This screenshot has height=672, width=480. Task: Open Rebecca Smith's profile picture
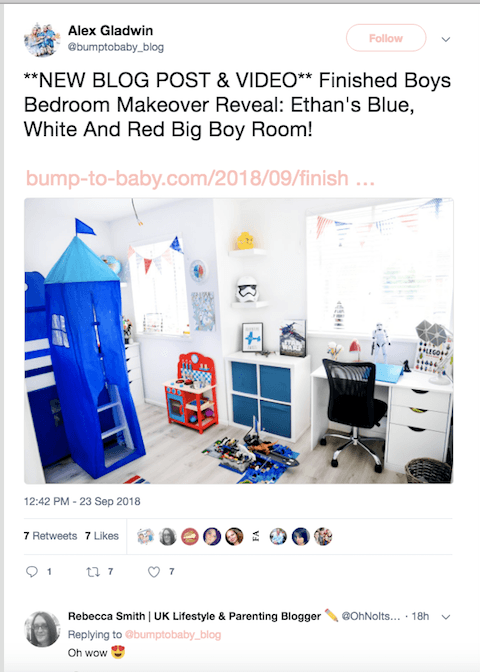(x=42, y=629)
